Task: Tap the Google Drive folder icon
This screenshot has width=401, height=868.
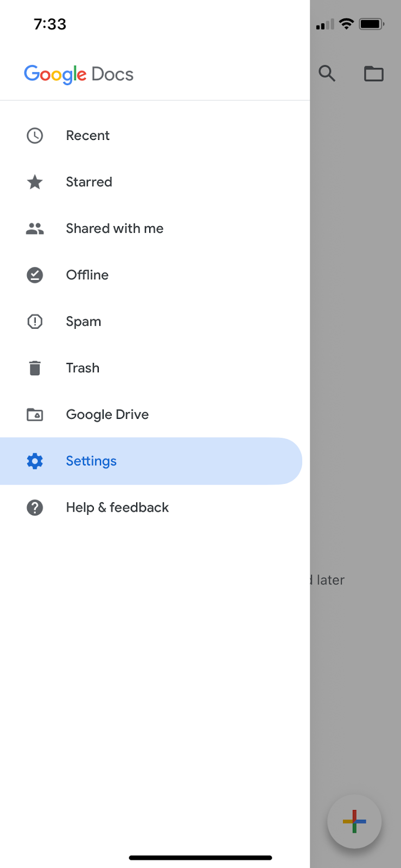Action: point(35,414)
